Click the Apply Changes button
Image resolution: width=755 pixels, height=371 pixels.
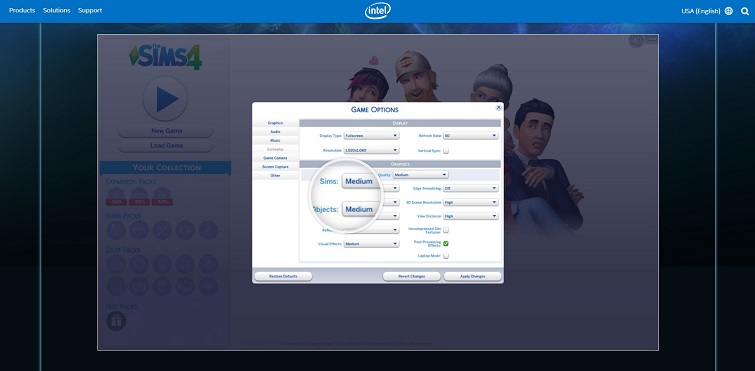472,276
